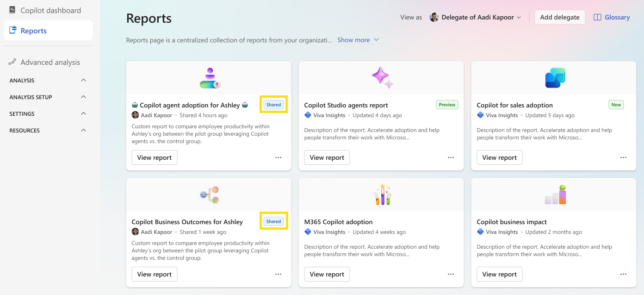The image size is (644, 295).
Task: Open the more options menu on M365 Copilot adoption
Action: pos(451,274)
